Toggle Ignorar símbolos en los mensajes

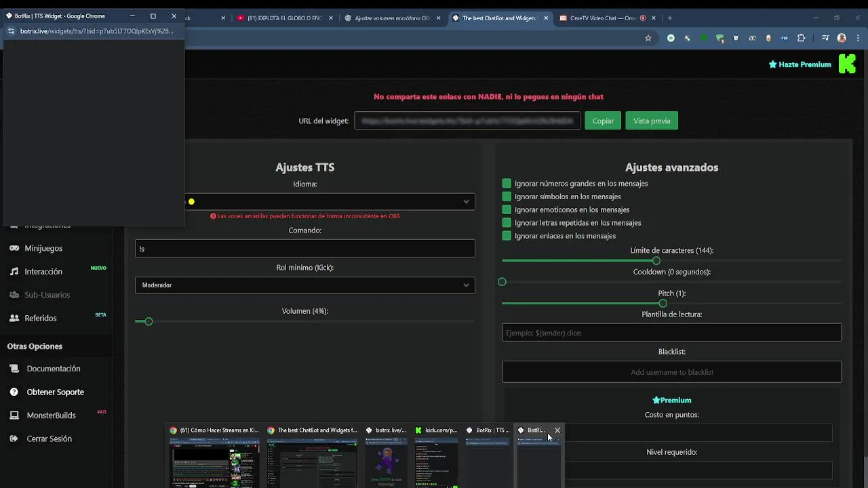pyautogui.click(x=507, y=197)
